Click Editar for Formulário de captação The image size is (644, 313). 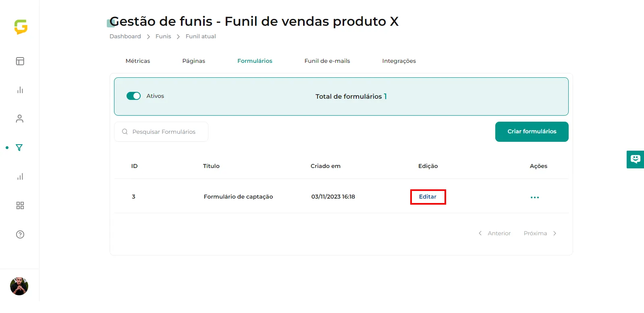pos(428,197)
